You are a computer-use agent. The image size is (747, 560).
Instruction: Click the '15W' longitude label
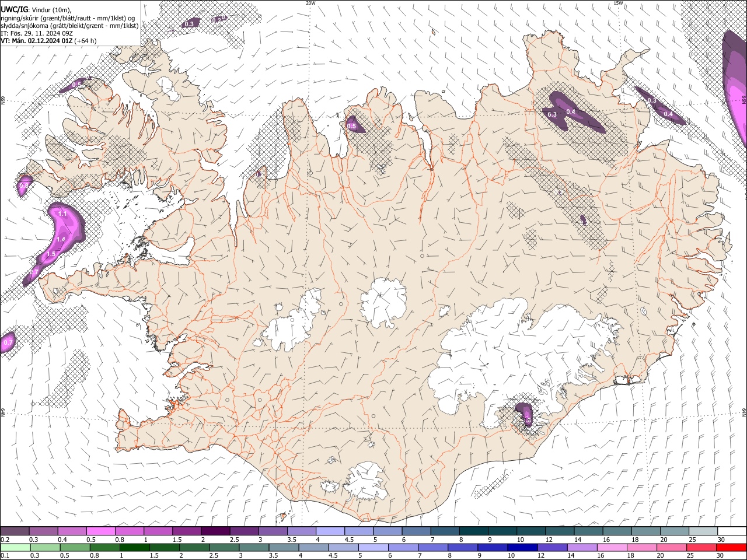(x=617, y=3)
